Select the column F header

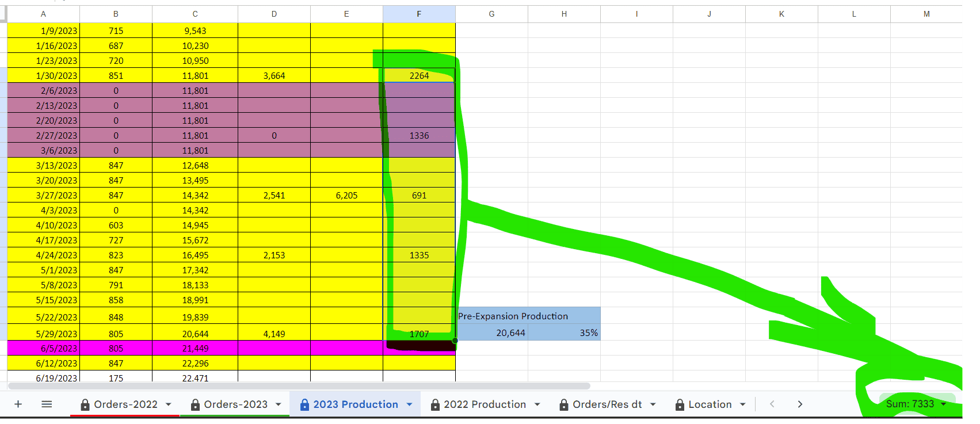click(x=419, y=14)
